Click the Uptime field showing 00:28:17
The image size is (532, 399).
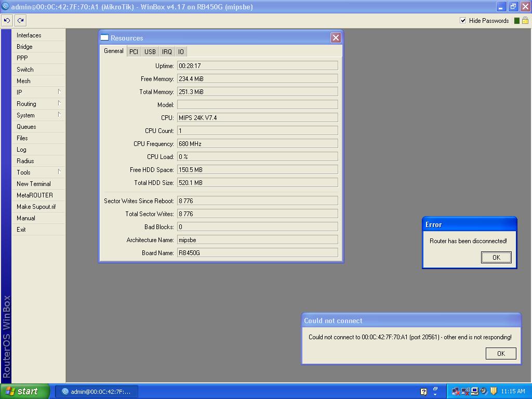point(258,66)
